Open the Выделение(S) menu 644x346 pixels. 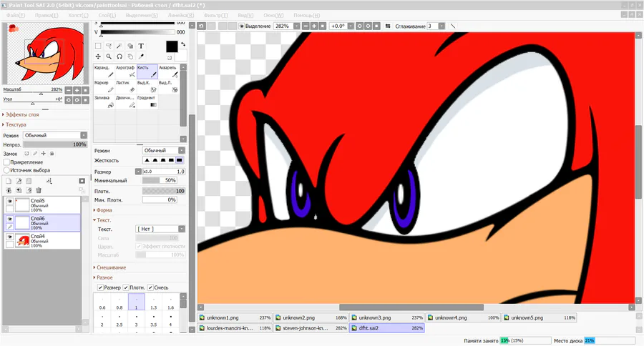142,15
